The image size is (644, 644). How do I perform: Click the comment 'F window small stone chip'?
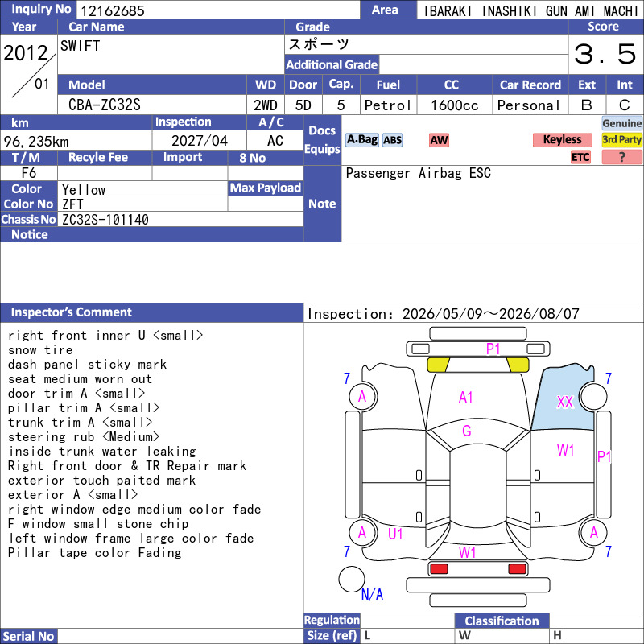(98, 524)
